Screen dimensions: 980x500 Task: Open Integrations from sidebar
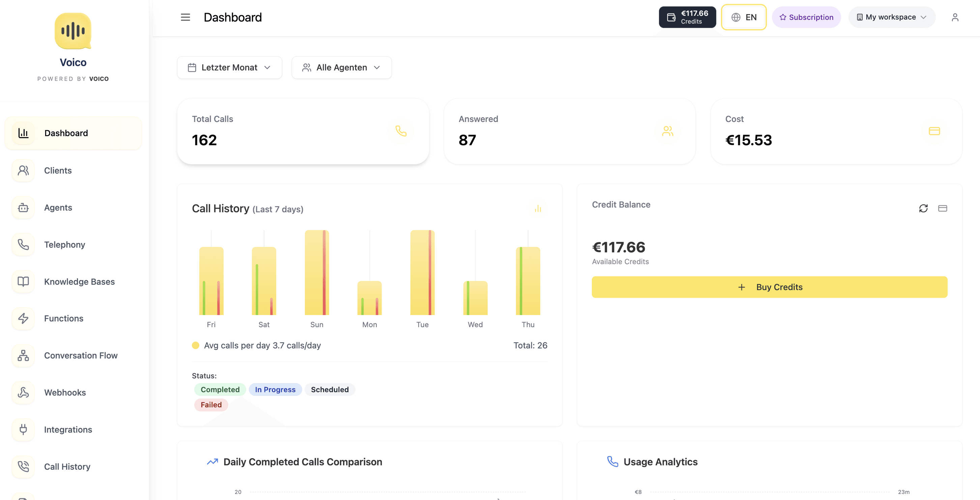(73, 429)
